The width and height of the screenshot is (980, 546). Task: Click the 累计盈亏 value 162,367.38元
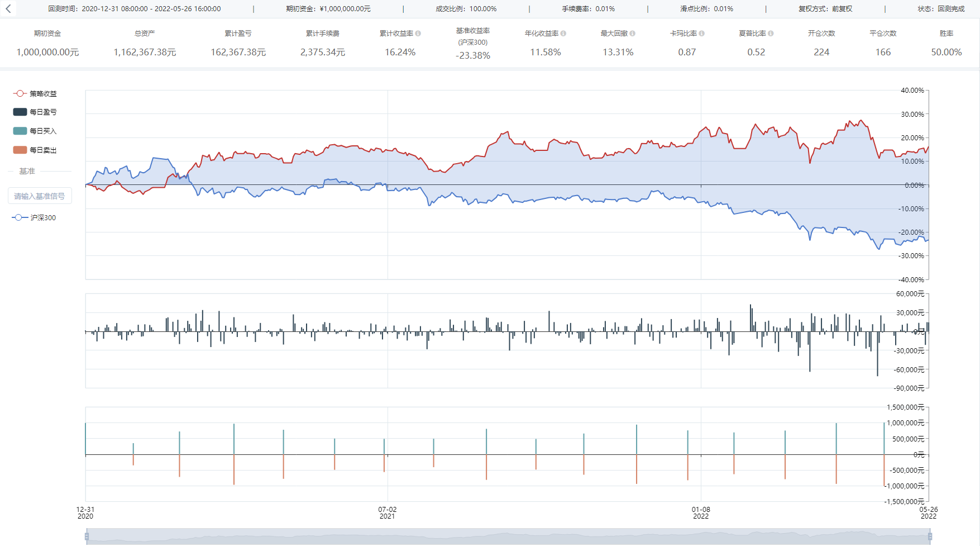(238, 52)
